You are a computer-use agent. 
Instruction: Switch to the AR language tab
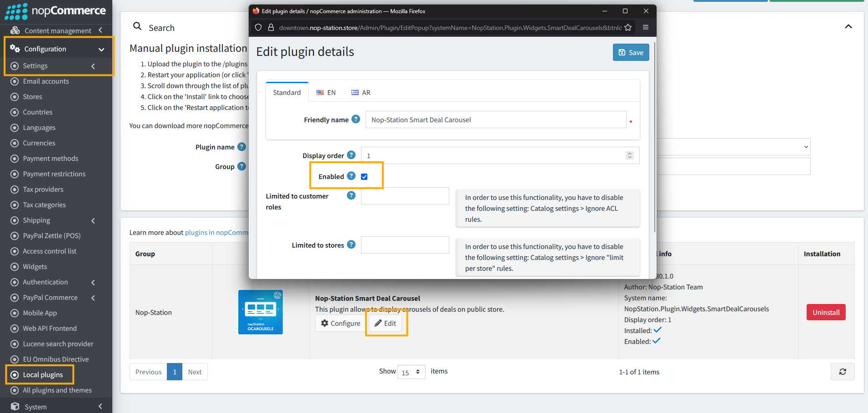coord(361,92)
